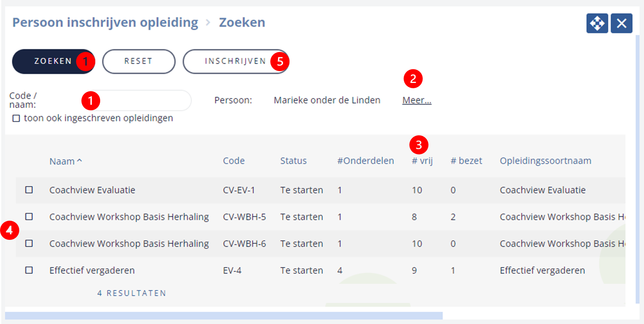The height and width of the screenshot is (324, 644).
Task: Sort by the Code column header
Action: click(234, 161)
